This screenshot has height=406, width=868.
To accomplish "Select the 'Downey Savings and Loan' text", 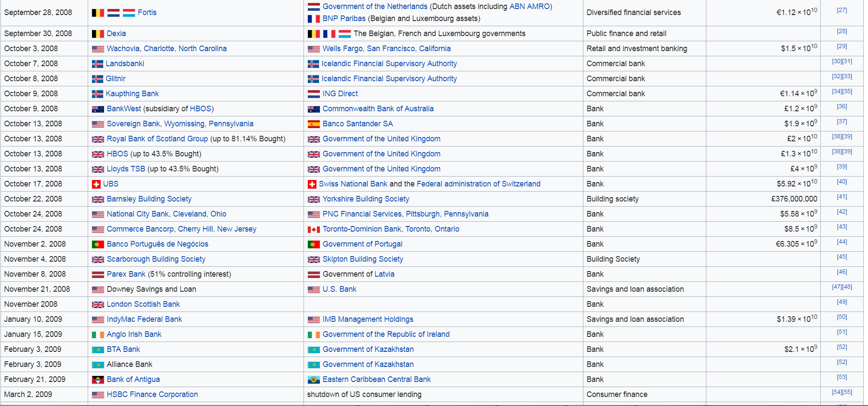I will 151,289.
